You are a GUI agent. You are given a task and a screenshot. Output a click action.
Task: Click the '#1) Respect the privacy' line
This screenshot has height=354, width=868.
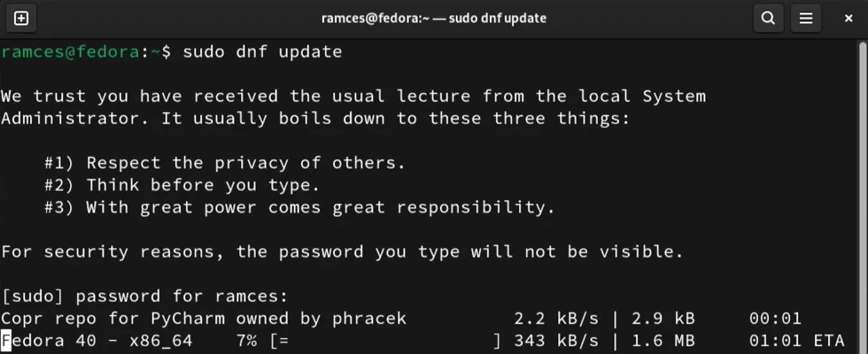point(224,163)
